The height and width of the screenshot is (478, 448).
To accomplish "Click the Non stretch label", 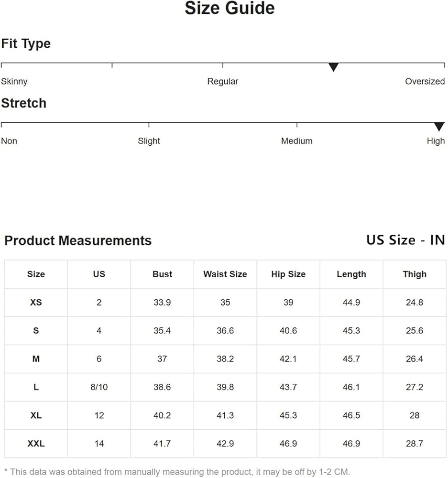I will tap(9, 141).
